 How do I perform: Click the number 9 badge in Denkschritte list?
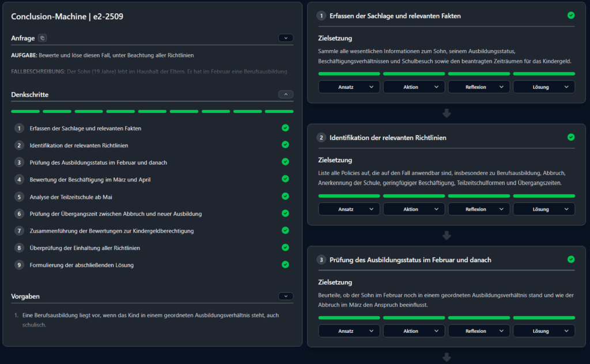[x=19, y=265]
